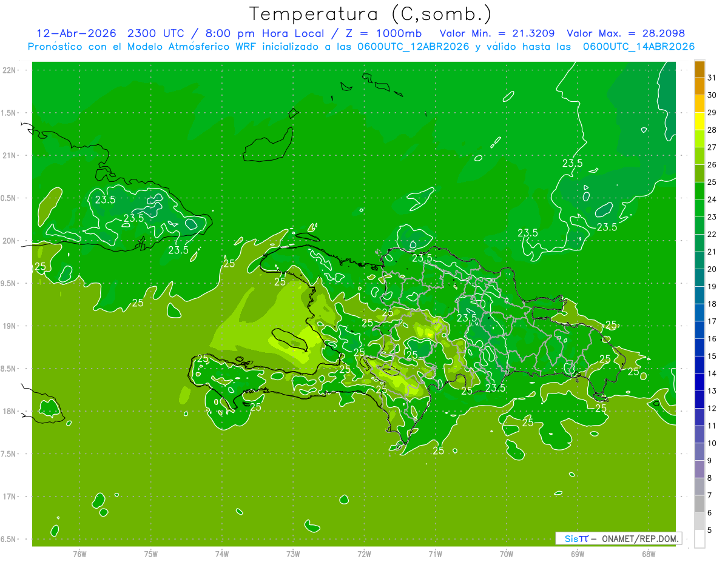
Task: Click the 68W longitude axis label
Action: click(x=649, y=554)
